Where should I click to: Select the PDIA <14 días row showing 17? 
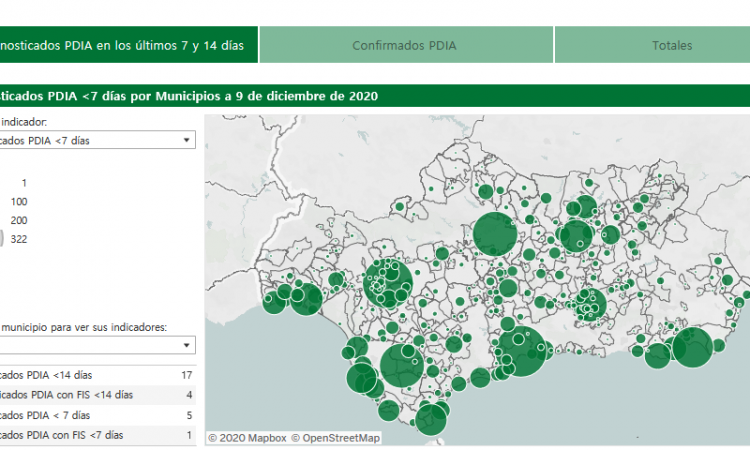coord(97,375)
